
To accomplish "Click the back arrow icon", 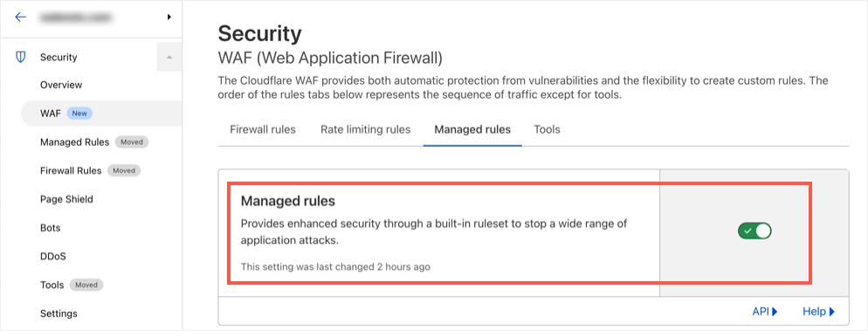I will pyautogui.click(x=20, y=17).
